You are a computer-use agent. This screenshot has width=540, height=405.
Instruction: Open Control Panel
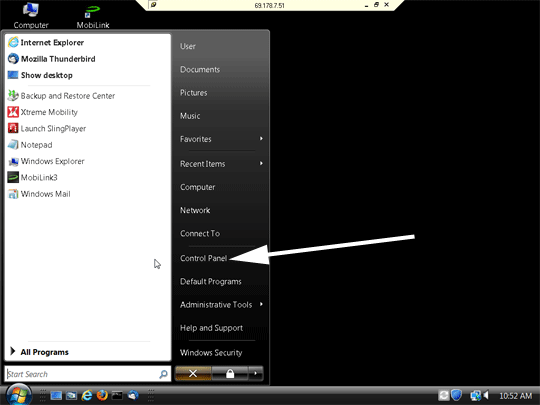pyautogui.click(x=204, y=258)
